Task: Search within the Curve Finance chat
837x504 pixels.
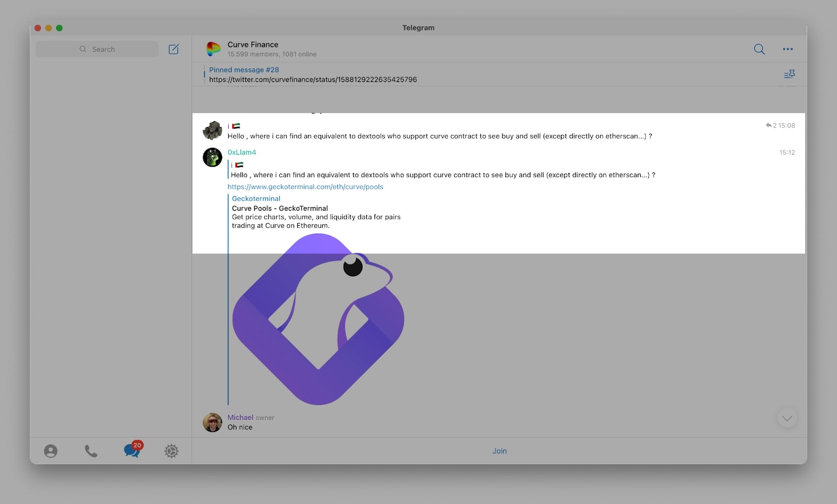Action: (x=759, y=49)
